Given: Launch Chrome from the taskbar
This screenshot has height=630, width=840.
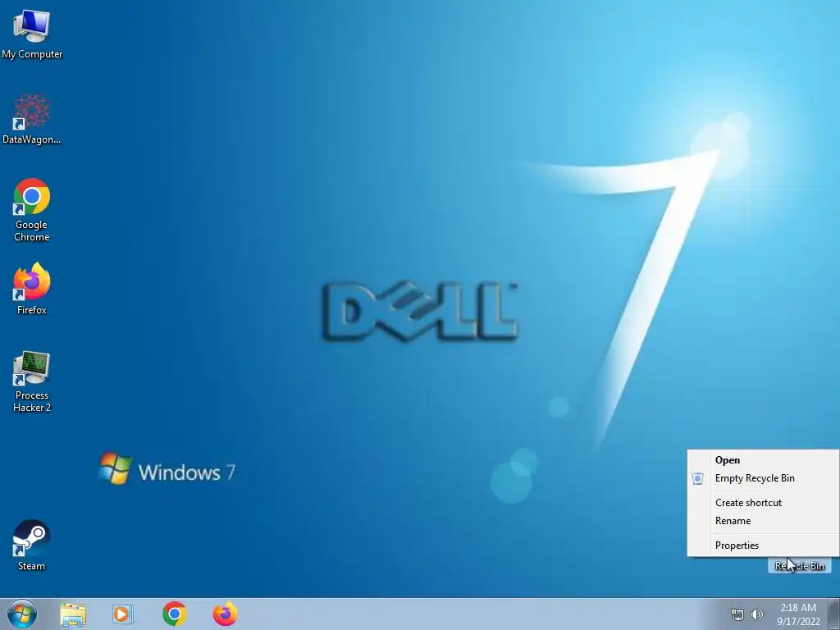Looking at the screenshot, I should [x=175, y=614].
